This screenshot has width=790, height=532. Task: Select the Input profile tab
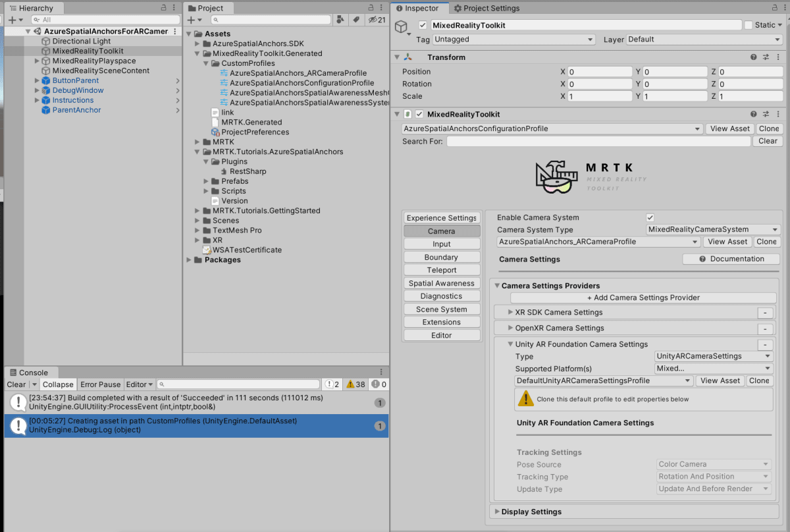[442, 244]
